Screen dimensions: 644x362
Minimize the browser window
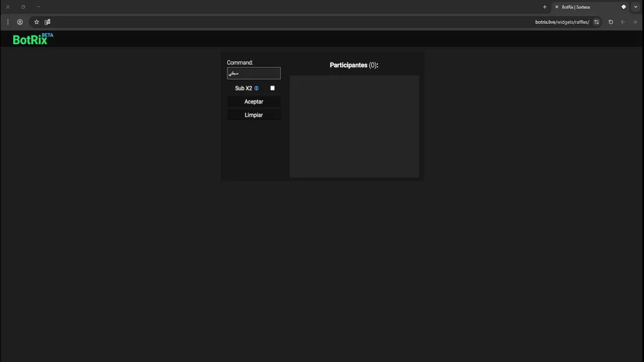point(38,7)
